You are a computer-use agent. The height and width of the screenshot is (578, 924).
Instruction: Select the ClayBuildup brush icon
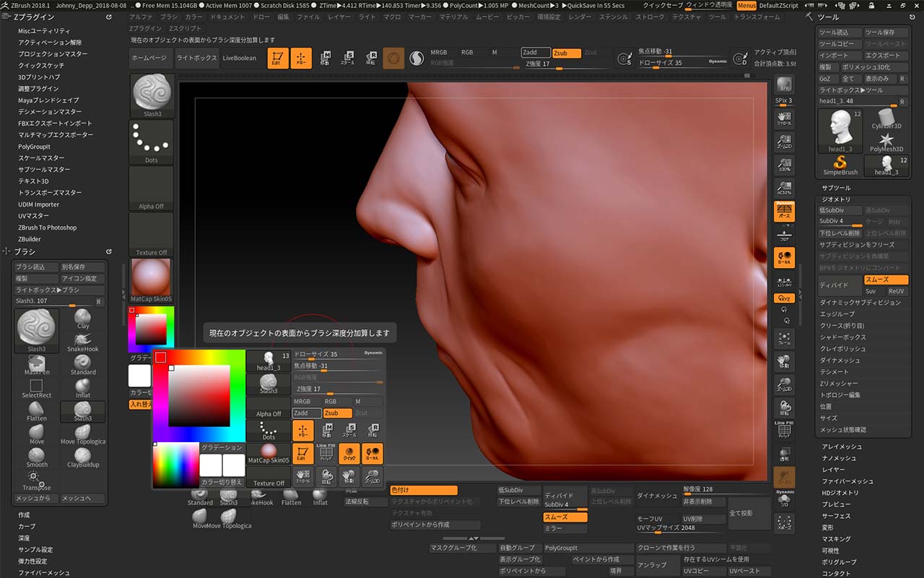pyautogui.click(x=83, y=457)
